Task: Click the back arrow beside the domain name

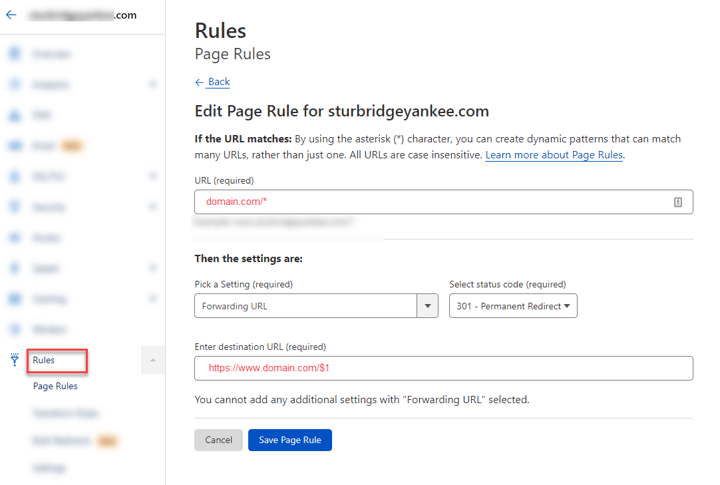Action: [x=11, y=15]
